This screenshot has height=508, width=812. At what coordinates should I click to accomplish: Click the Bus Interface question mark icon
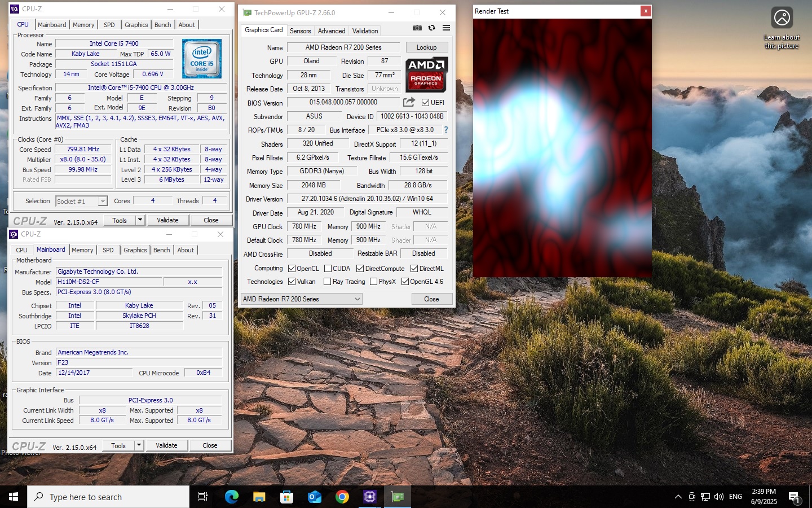[446, 130]
